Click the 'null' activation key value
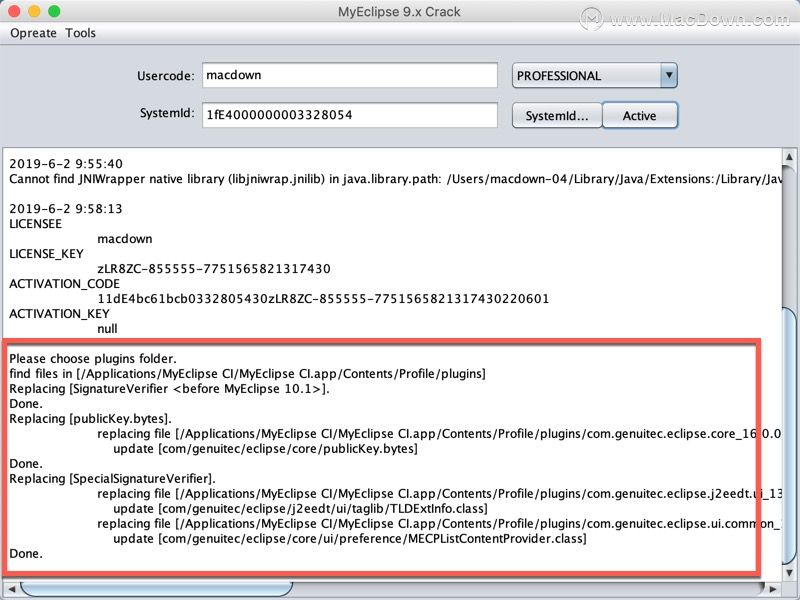 pos(107,329)
